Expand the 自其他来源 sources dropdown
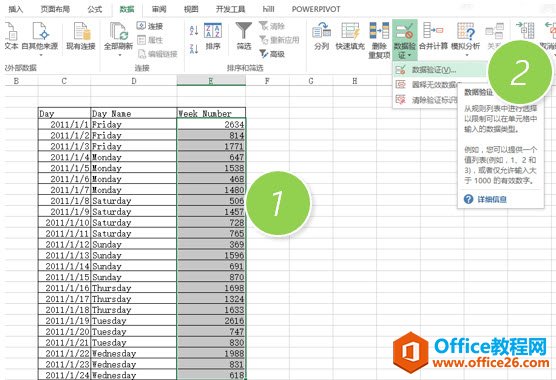Viewport: 556px width, 380px height. (x=40, y=55)
